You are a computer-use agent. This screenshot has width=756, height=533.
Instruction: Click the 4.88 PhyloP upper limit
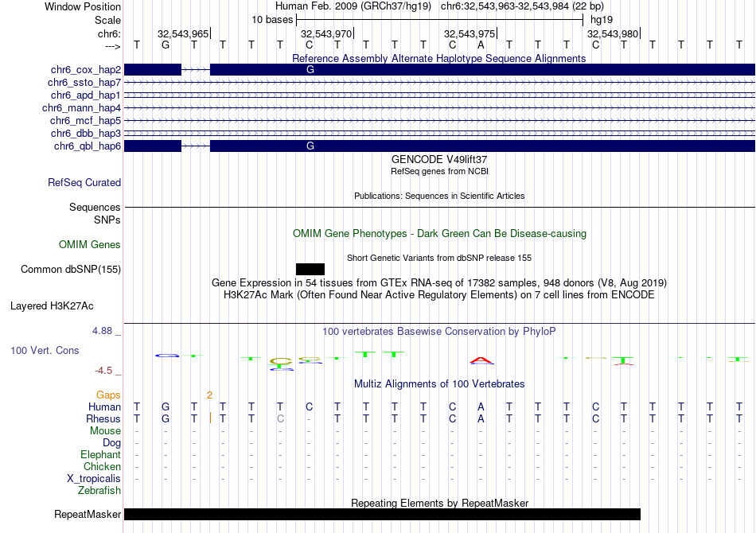coord(102,331)
